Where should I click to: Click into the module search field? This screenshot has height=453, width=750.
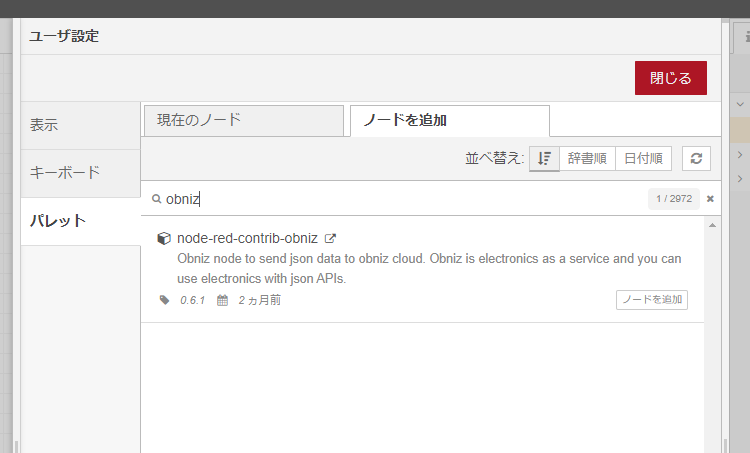pos(400,199)
